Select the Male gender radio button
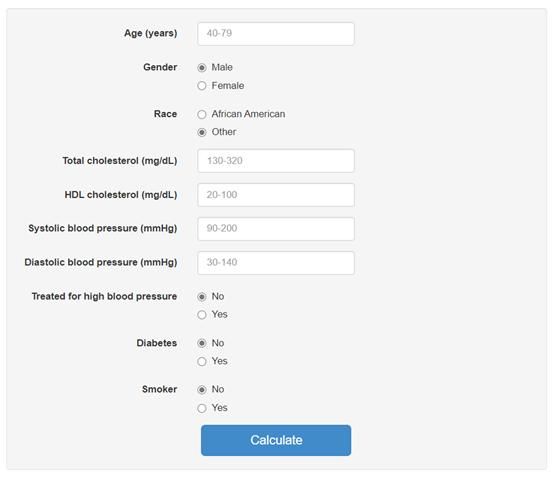554x486 pixels. tap(202, 67)
